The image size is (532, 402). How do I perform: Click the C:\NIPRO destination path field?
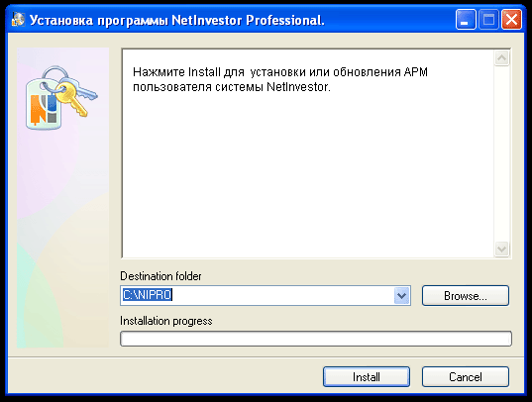point(258,295)
